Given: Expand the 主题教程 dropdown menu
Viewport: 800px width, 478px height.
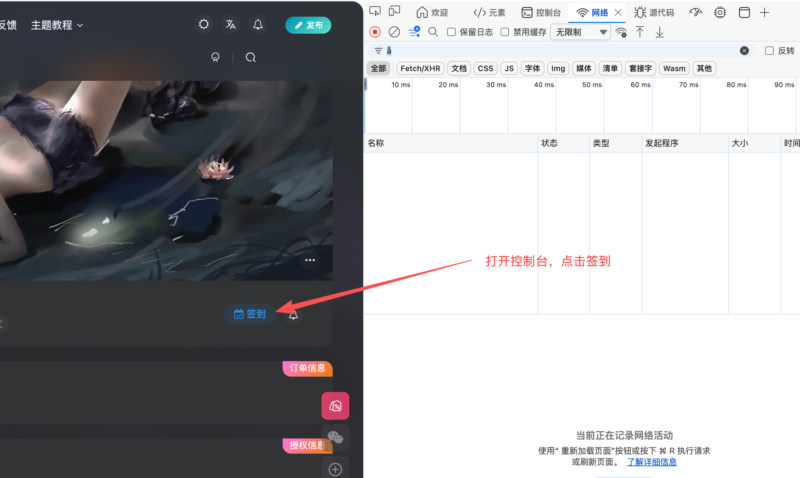Looking at the screenshot, I should 57,25.
